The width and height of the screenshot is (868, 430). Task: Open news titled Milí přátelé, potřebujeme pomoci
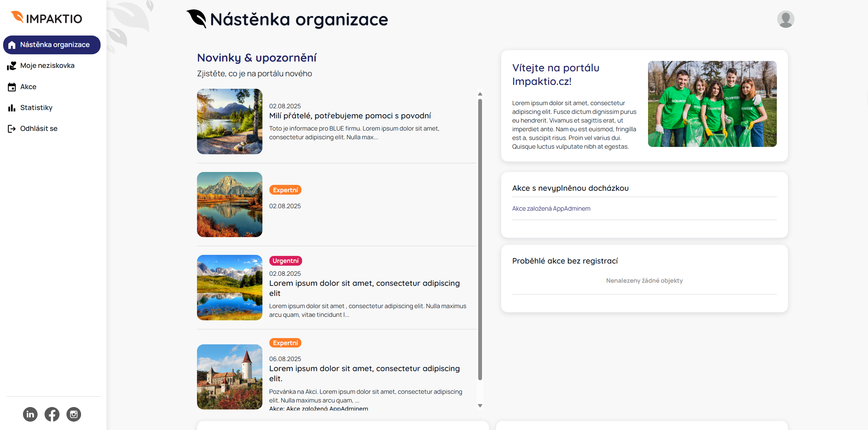(350, 116)
